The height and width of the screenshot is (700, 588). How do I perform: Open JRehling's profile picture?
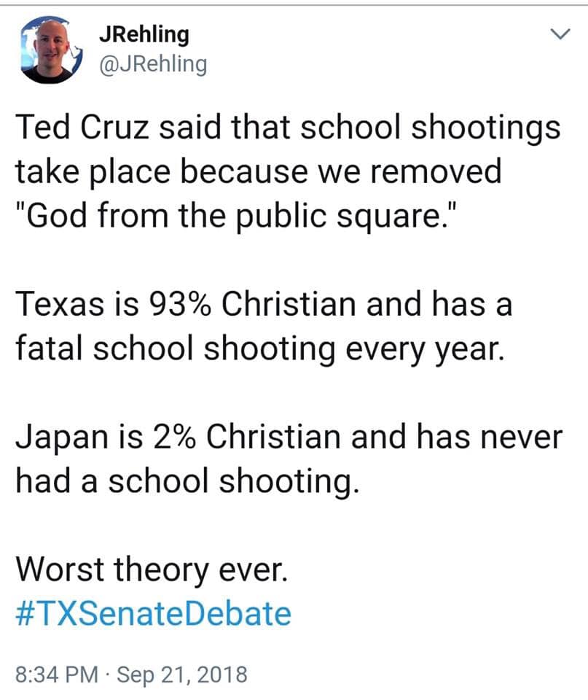tap(52, 50)
